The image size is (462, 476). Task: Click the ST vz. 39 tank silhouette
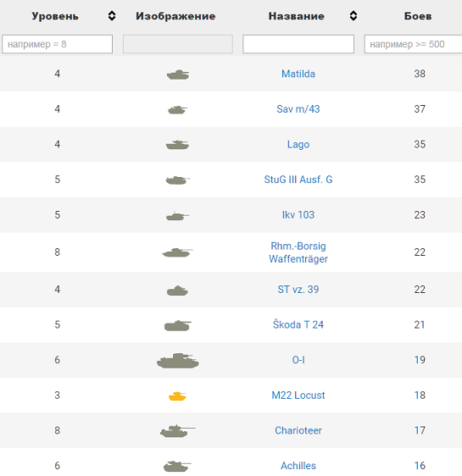click(177, 291)
